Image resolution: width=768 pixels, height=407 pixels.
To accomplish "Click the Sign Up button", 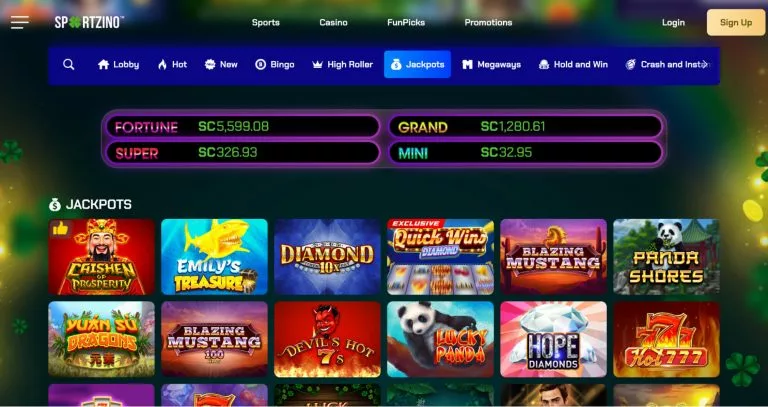I will [736, 23].
